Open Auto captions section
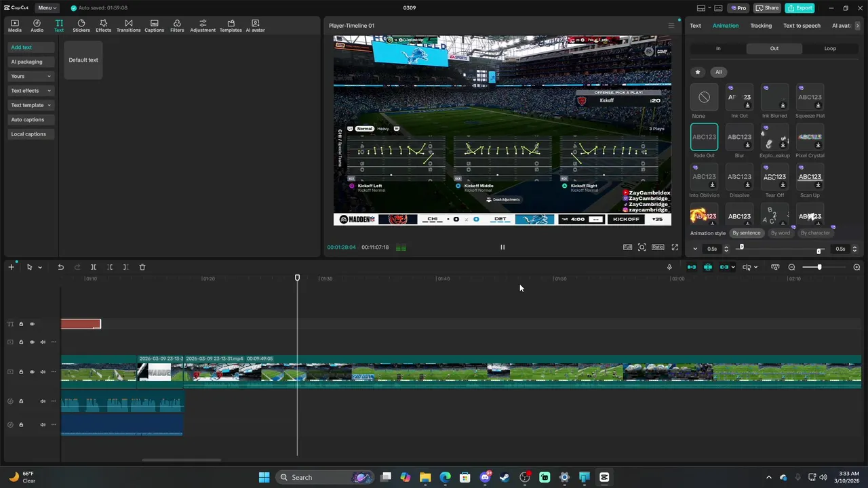Image resolution: width=868 pixels, height=488 pixels. (31, 119)
